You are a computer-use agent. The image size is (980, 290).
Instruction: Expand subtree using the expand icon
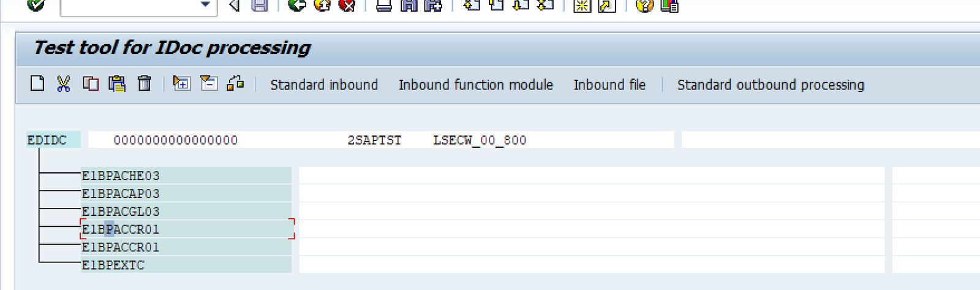tap(181, 83)
